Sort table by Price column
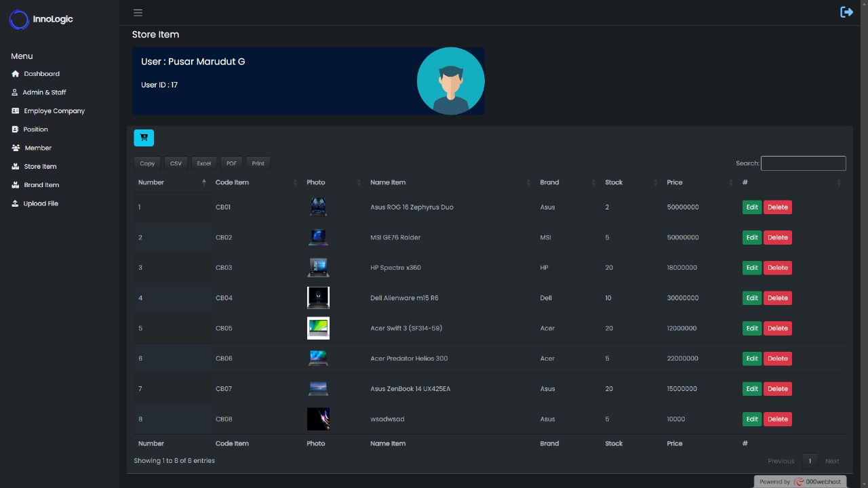 (x=701, y=182)
